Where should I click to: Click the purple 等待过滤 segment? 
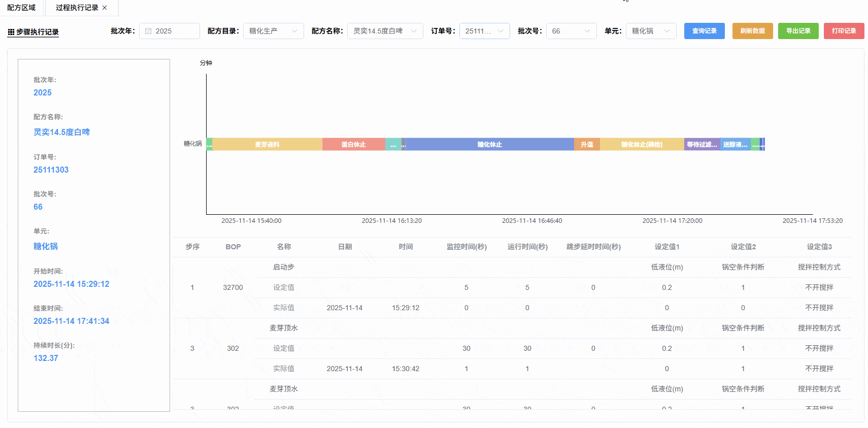pyautogui.click(x=703, y=144)
